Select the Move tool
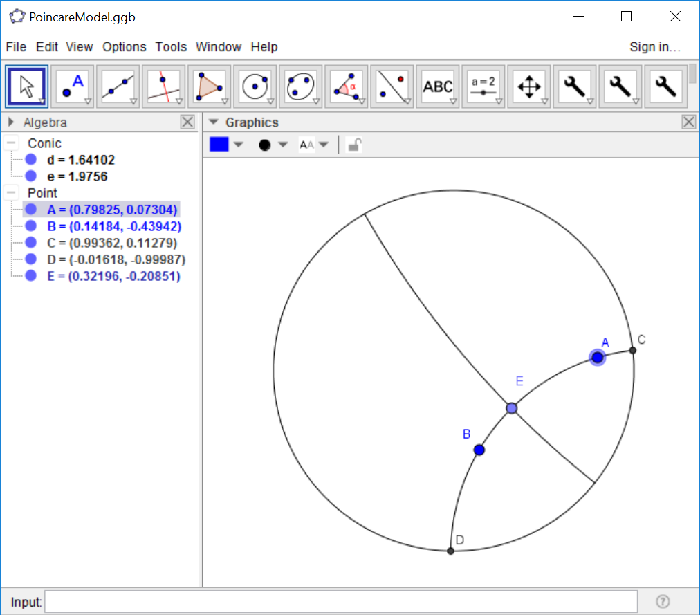Viewport: 700px width, 615px height. point(26,86)
